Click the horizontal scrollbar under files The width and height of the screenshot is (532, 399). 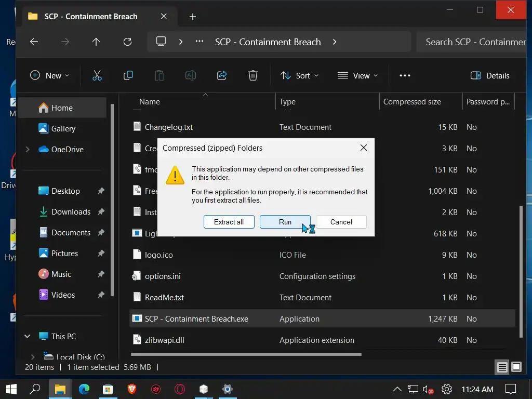246,354
